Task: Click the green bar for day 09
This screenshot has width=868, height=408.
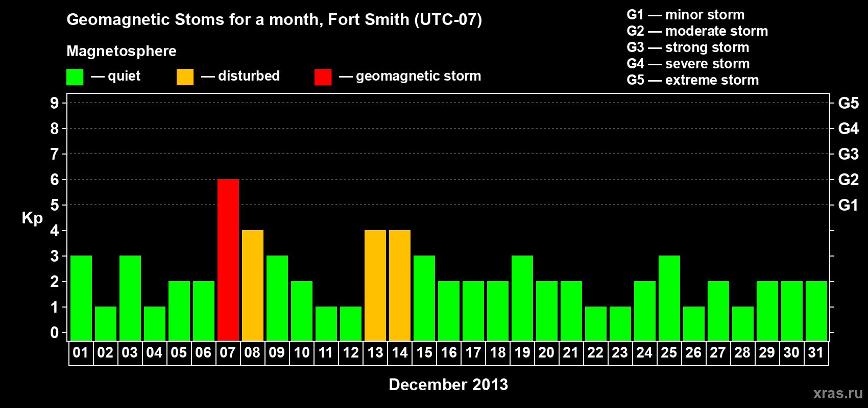Action: click(x=277, y=298)
